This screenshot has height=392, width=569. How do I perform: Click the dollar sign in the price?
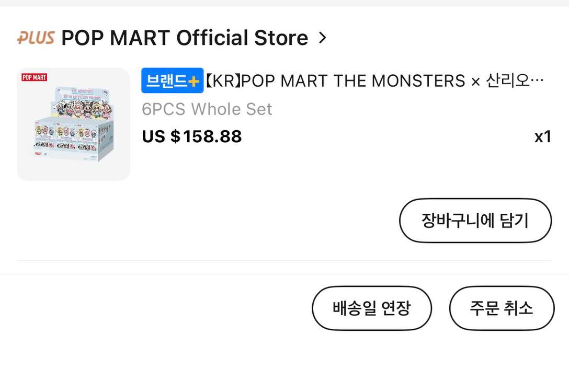pos(175,136)
